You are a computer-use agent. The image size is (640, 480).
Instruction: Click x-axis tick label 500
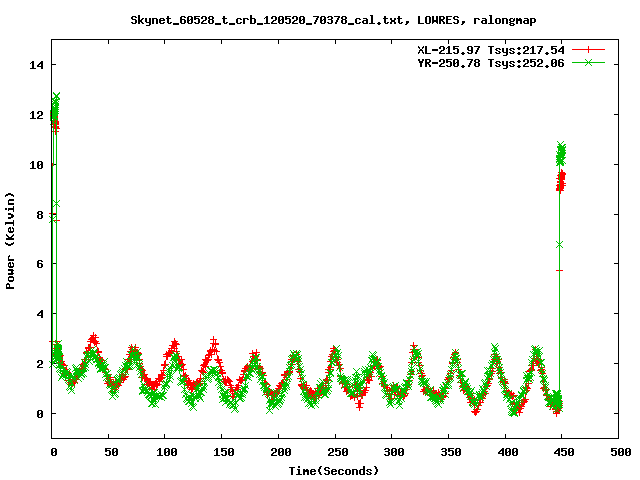click(x=621, y=452)
